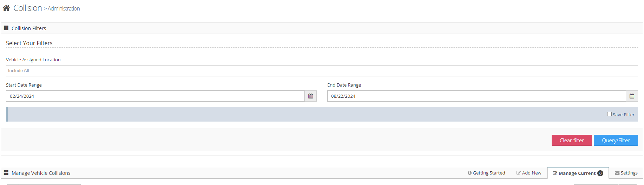
Task: Click the Getting Started info icon
Action: tap(469, 173)
